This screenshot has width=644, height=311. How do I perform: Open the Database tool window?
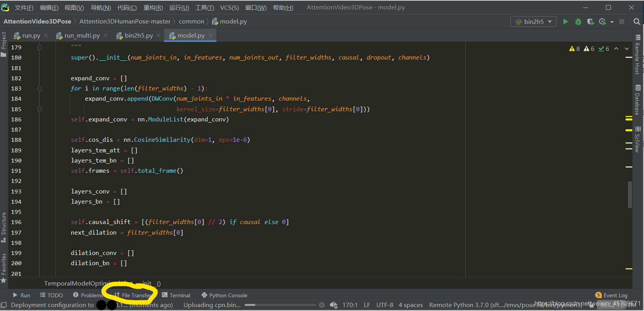pos(638,100)
